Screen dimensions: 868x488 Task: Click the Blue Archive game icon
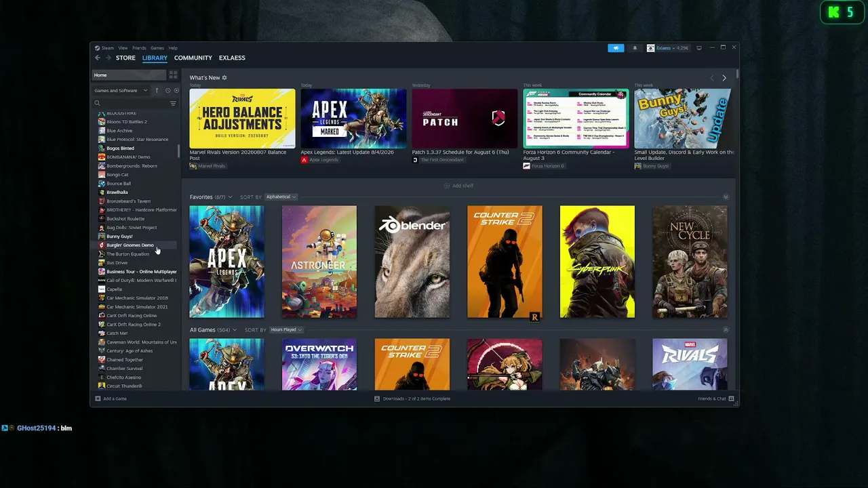point(102,130)
